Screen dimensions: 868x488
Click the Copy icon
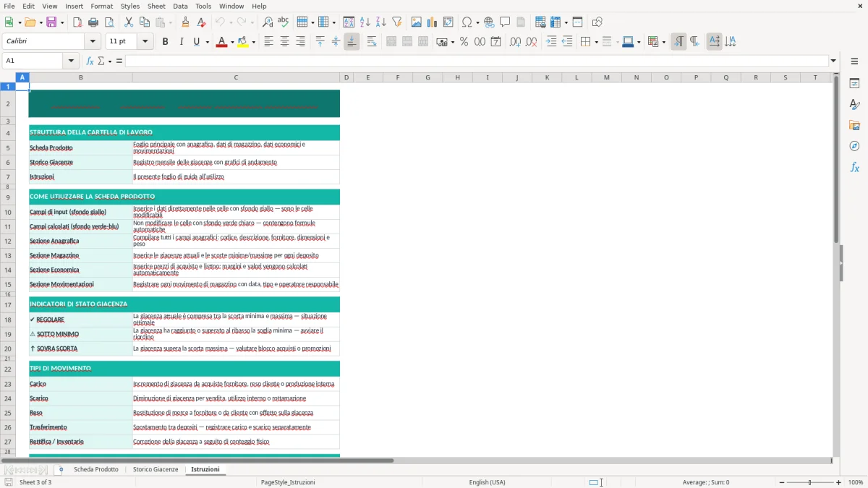(145, 22)
